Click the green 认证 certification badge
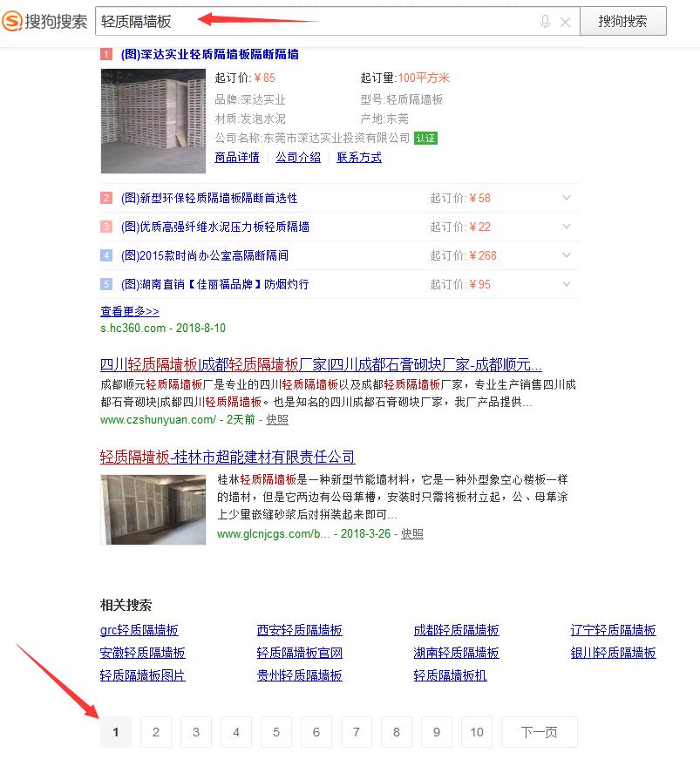Image resolution: width=700 pixels, height=773 pixels. click(425, 138)
